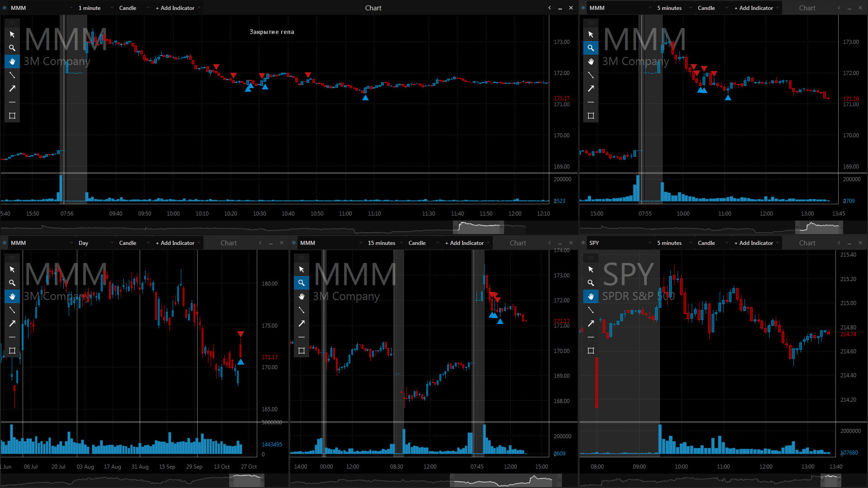Select zoom tool in 1 minute MMM chart
The height and width of the screenshot is (488, 868).
(x=12, y=48)
